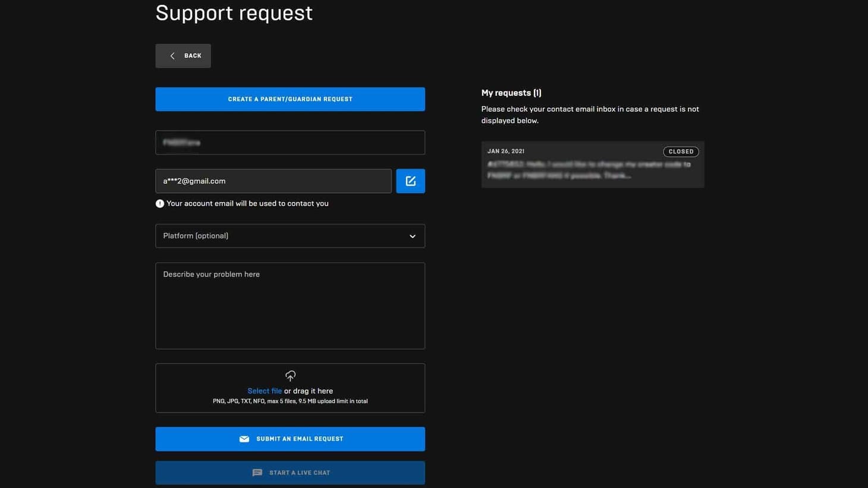Click the account name field
This screenshot has height=488, width=868.
click(290, 141)
